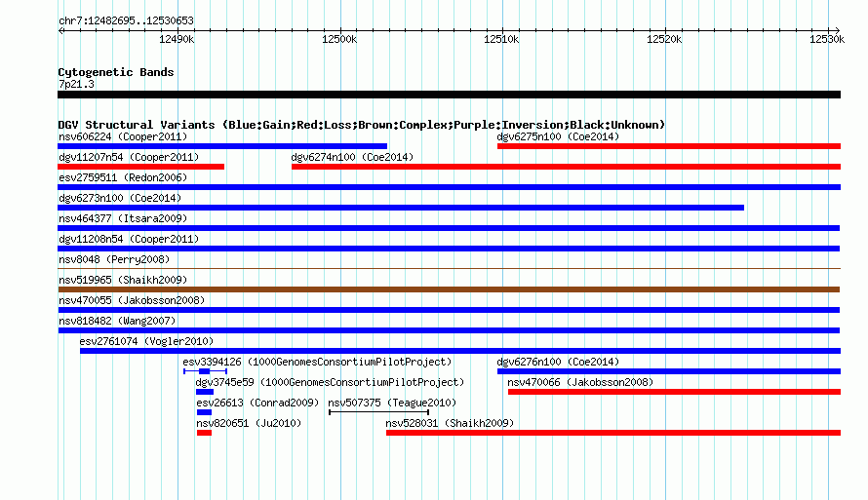Click the dgv6274n100 (Coe2014) label
The height and width of the screenshot is (500, 868).
coord(352,157)
